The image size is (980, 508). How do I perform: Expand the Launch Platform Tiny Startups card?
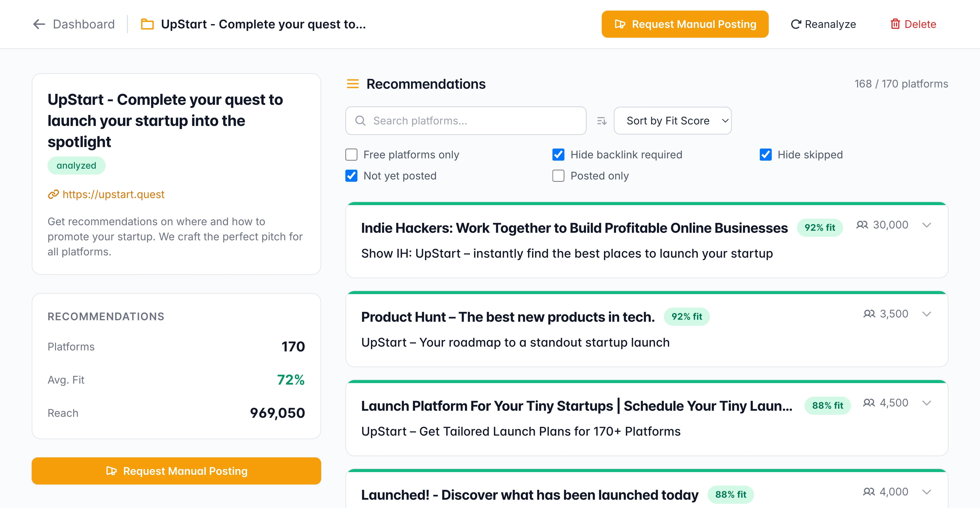(x=927, y=403)
